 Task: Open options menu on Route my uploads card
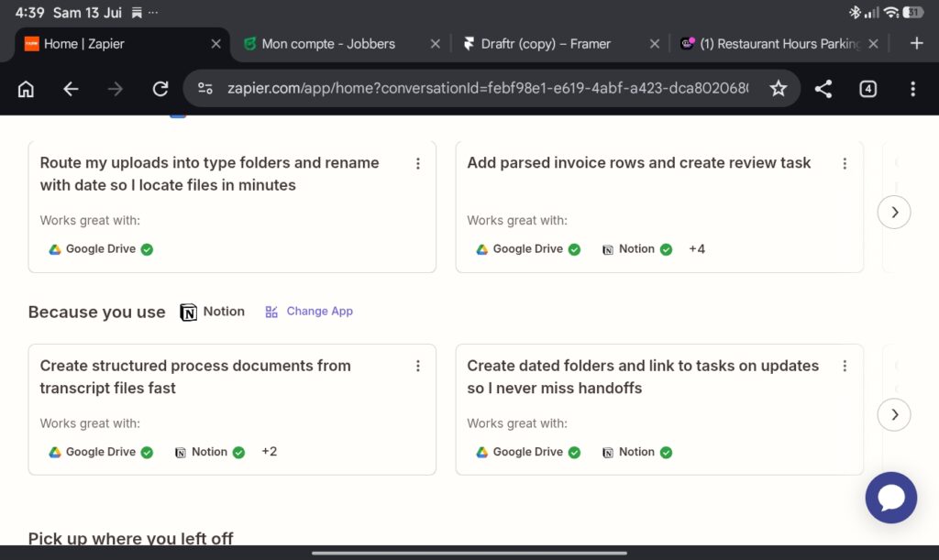tap(418, 163)
